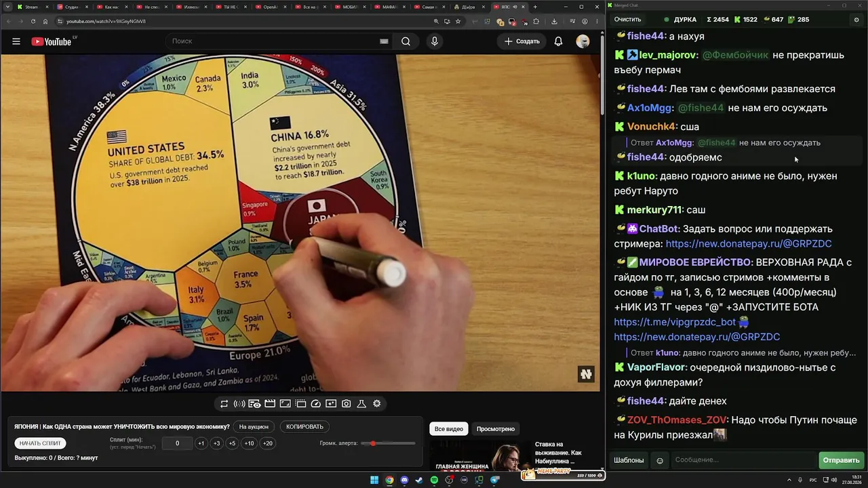Open the first new.donatepay.ru/@GRPZDC link in ChatBot message
Viewport: 868px width, 488px height.
tap(749, 244)
